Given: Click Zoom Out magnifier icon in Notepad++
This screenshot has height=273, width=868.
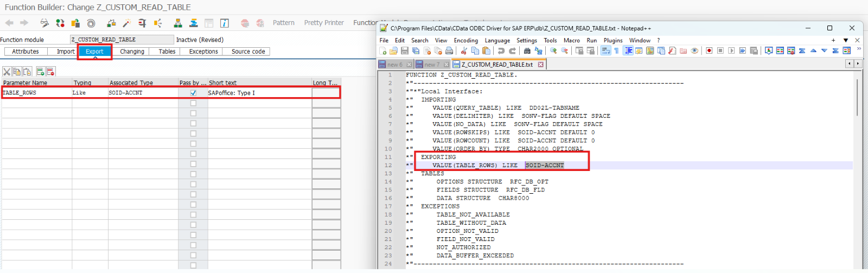Looking at the screenshot, I should click(x=564, y=50).
